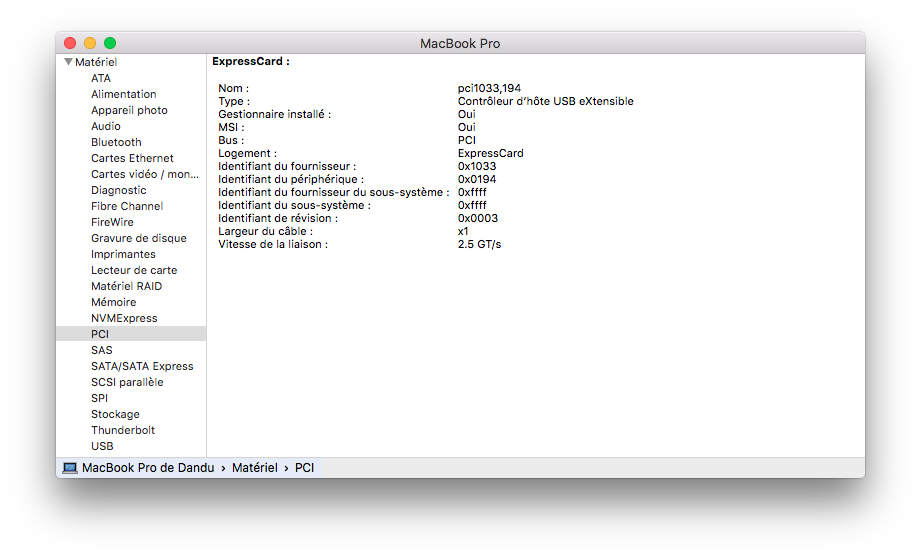Open the Imprimantes section

[123, 254]
